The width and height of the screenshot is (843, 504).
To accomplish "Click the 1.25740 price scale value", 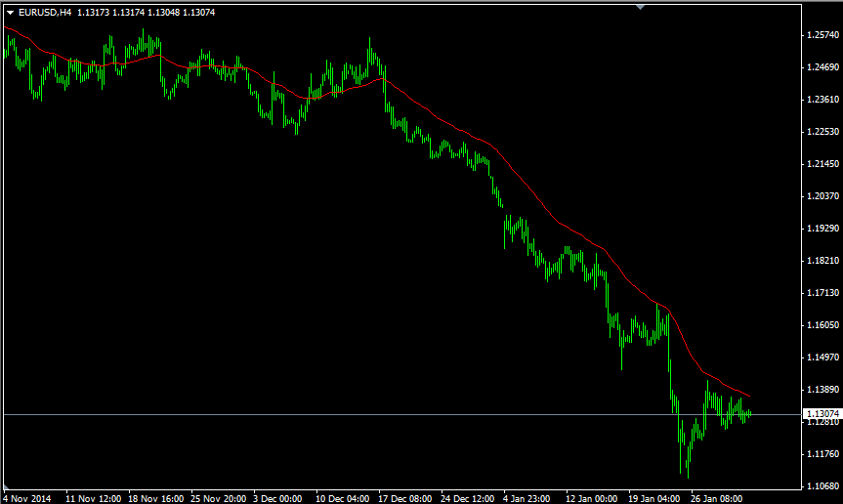I will coord(822,35).
